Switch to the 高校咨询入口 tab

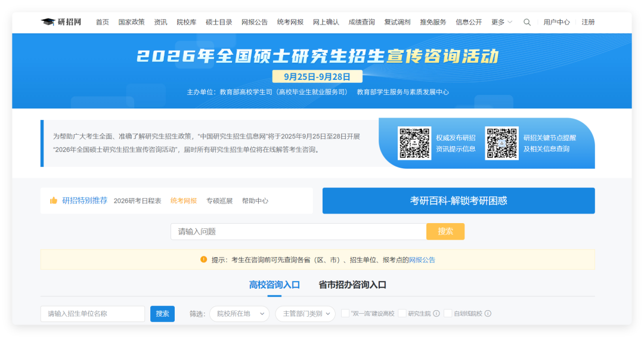(274, 285)
